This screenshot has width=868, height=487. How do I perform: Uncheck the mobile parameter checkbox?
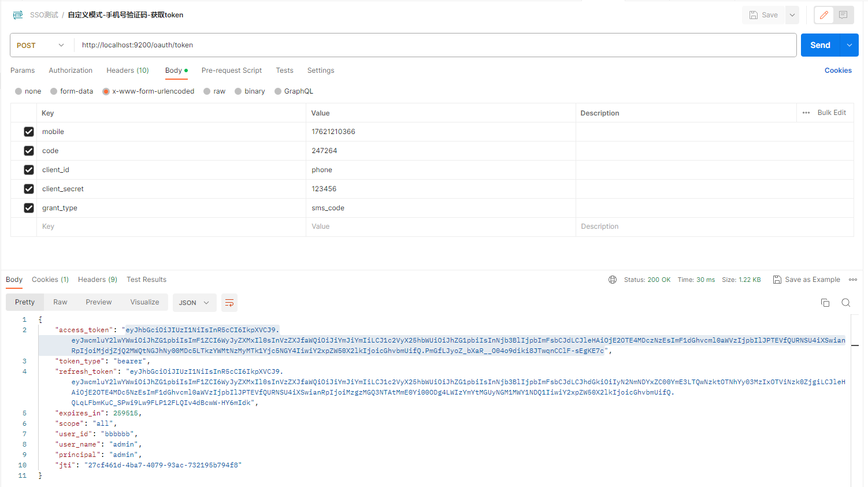tap(29, 132)
